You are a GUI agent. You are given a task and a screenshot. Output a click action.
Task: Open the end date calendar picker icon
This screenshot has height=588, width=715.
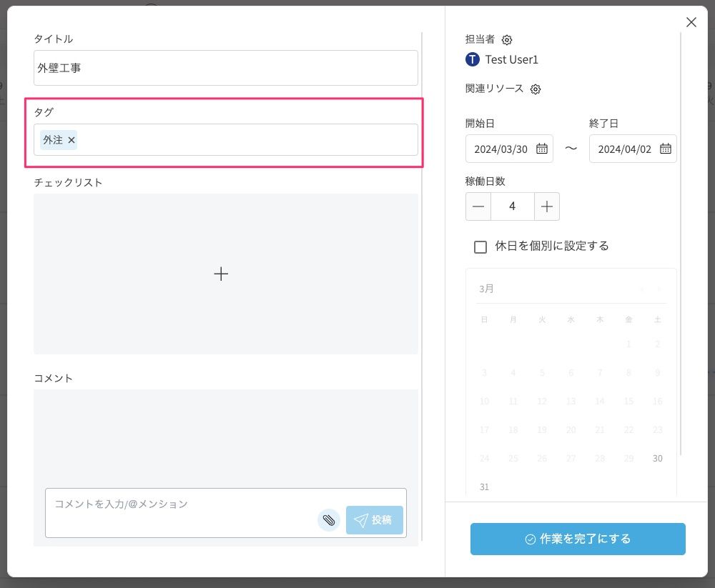(666, 149)
